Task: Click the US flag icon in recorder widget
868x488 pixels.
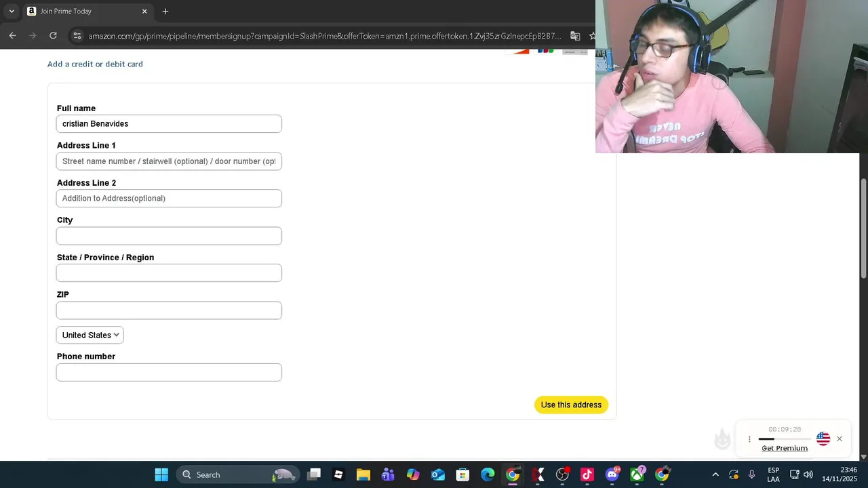Action: (x=823, y=439)
